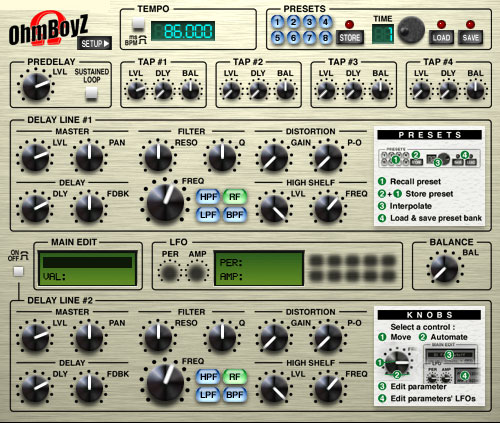Screen dimensions: 500x423
Task: Enable BPF filter on Delay Line #1
Action: tap(235, 215)
